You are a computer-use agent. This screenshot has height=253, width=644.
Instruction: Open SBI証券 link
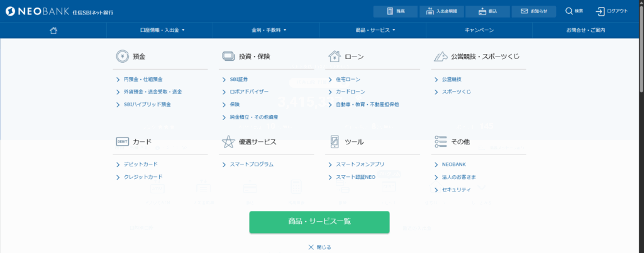click(238, 80)
